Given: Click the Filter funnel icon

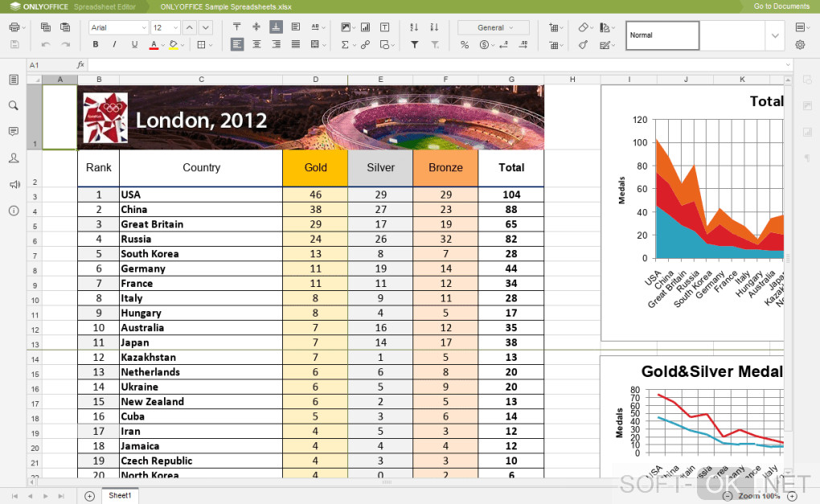Looking at the screenshot, I should coord(414,45).
